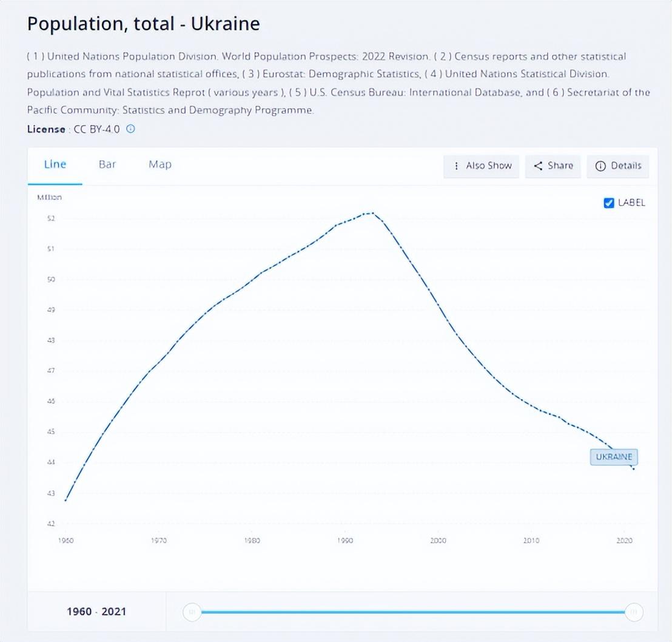
Task: Click the Share button label
Action: [560, 166]
